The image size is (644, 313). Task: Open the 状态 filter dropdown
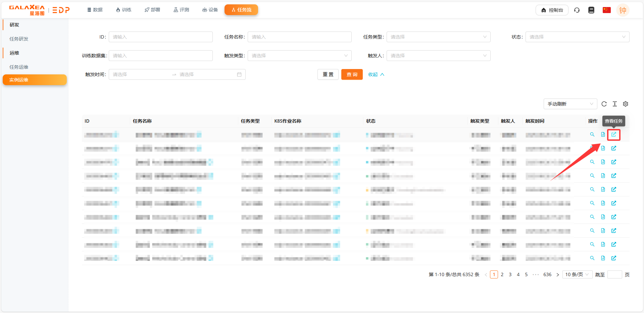(x=577, y=37)
